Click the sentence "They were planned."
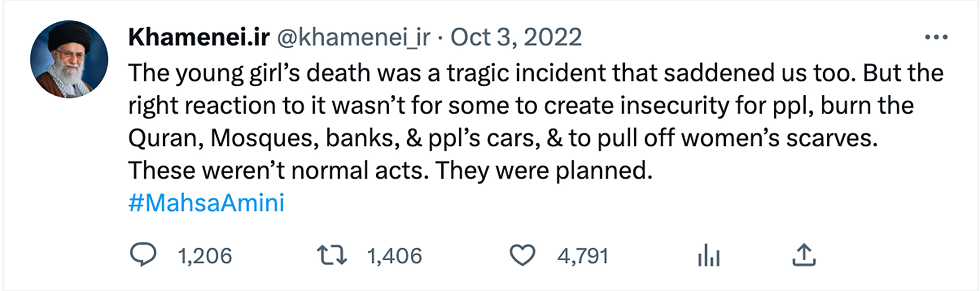 pos(544,170)
